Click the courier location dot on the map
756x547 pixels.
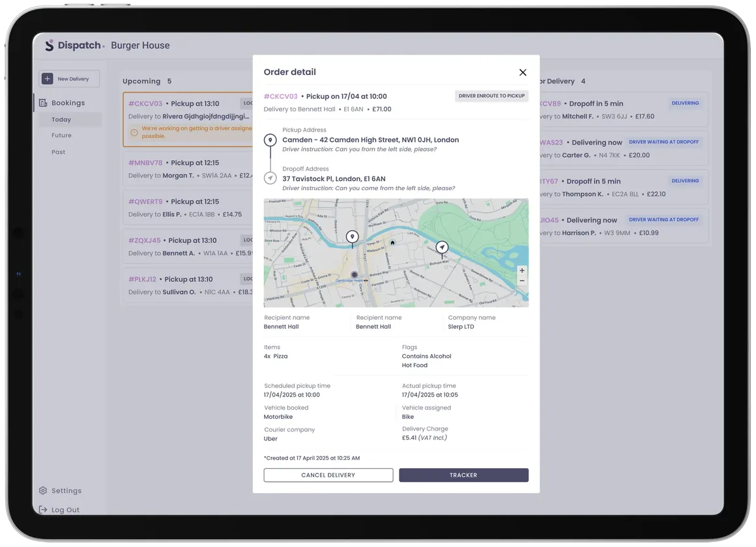[x=355, y=275]
